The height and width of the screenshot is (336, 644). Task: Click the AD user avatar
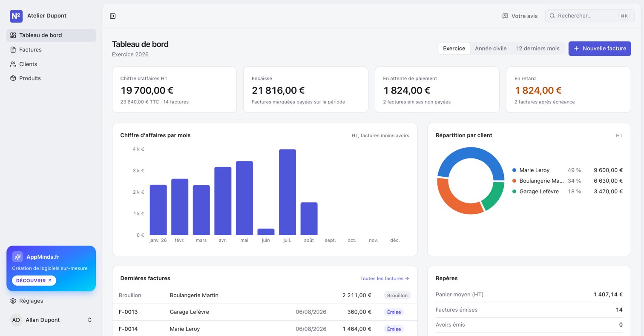coord(16,320)
